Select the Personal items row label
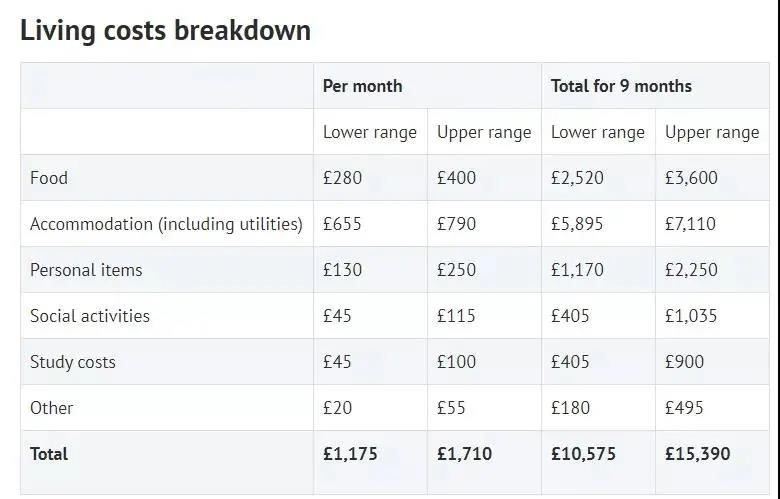This screenshot has height=499, width=780. tap(86, 270)
